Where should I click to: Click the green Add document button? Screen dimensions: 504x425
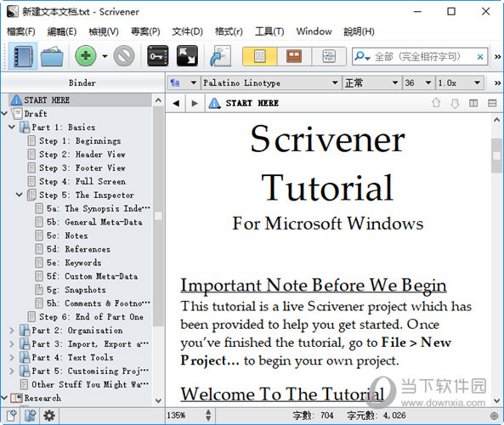pyautogui.click(x=86, y=56)
